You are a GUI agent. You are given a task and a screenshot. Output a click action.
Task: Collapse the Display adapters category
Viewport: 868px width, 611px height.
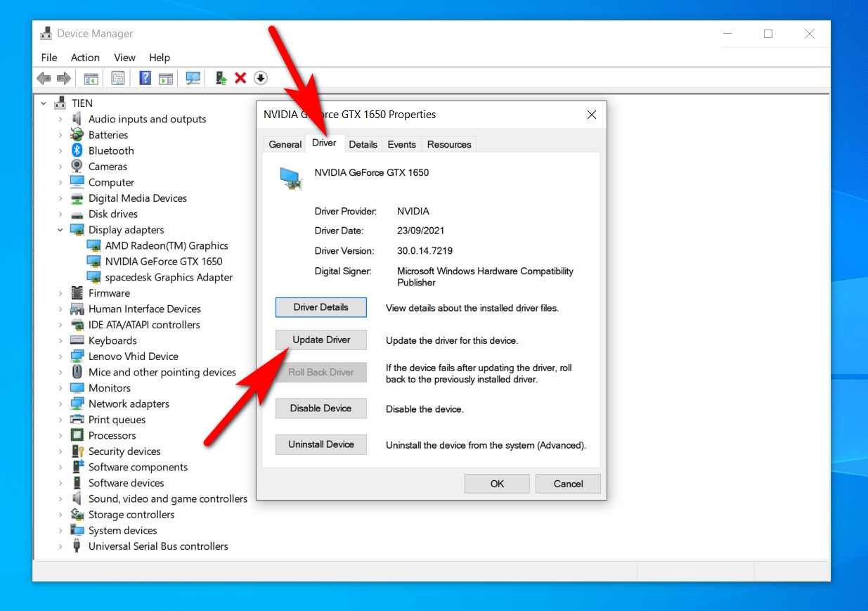pos(60,230)
